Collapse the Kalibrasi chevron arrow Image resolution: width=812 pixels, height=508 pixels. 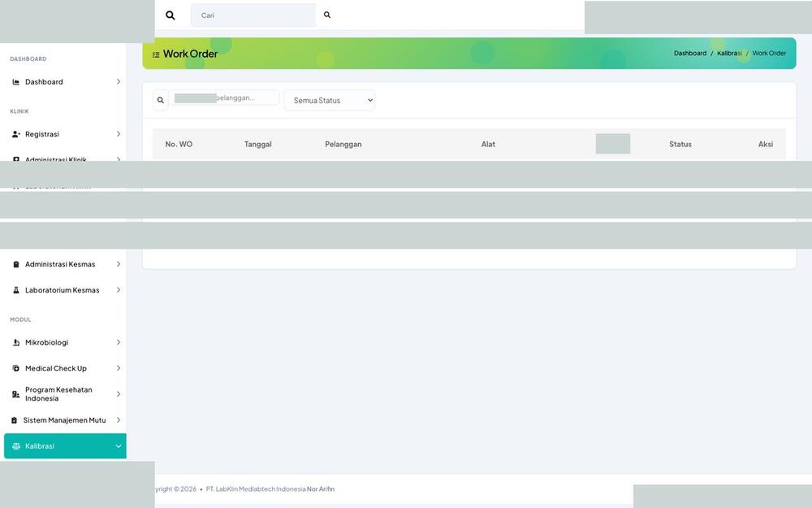(118, 446)
